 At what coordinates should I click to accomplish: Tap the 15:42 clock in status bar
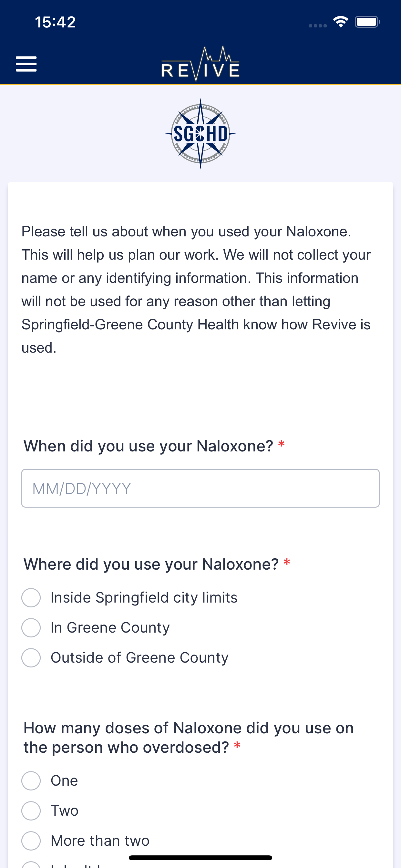55,22
